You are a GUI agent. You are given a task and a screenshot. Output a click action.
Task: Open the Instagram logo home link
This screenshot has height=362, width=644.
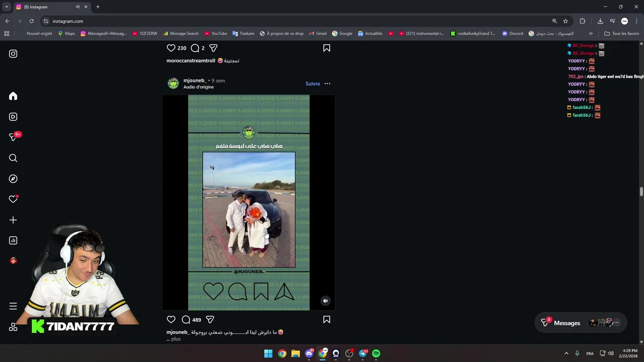pos(13,54)
